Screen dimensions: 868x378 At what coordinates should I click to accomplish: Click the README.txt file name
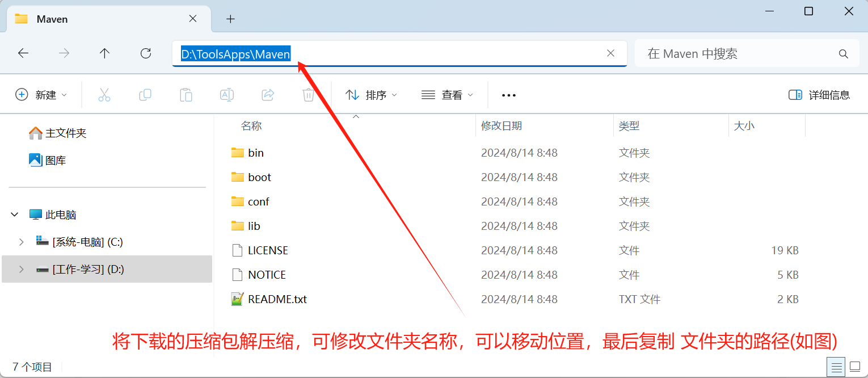pyautogui.click(x=277, y=299)
